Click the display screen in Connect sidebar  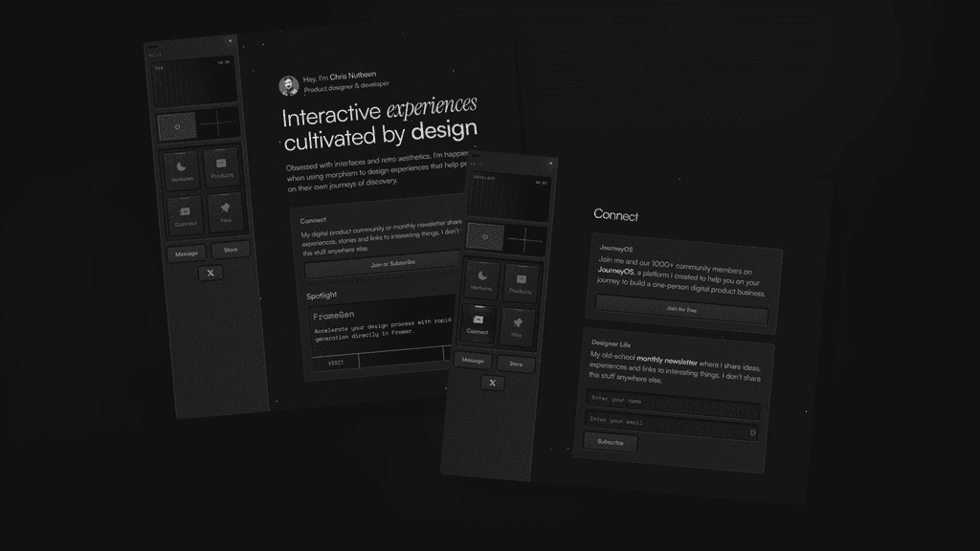509,197
